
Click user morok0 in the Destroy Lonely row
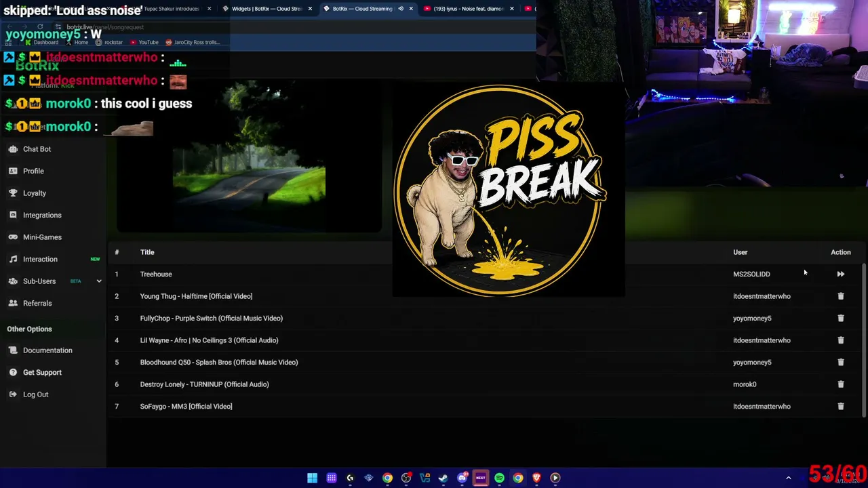(745, 384)
